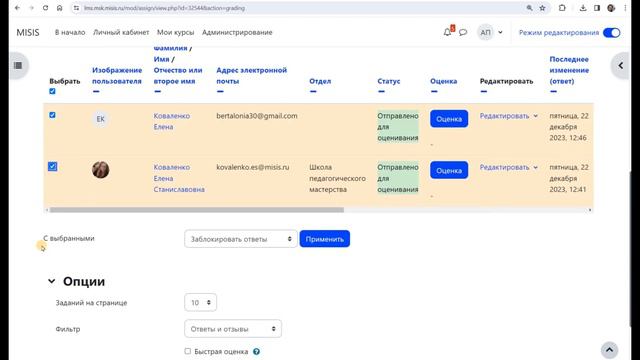Click the table horizontal scrollbar thumb
The image size is (640, 360).
(197, 210)
